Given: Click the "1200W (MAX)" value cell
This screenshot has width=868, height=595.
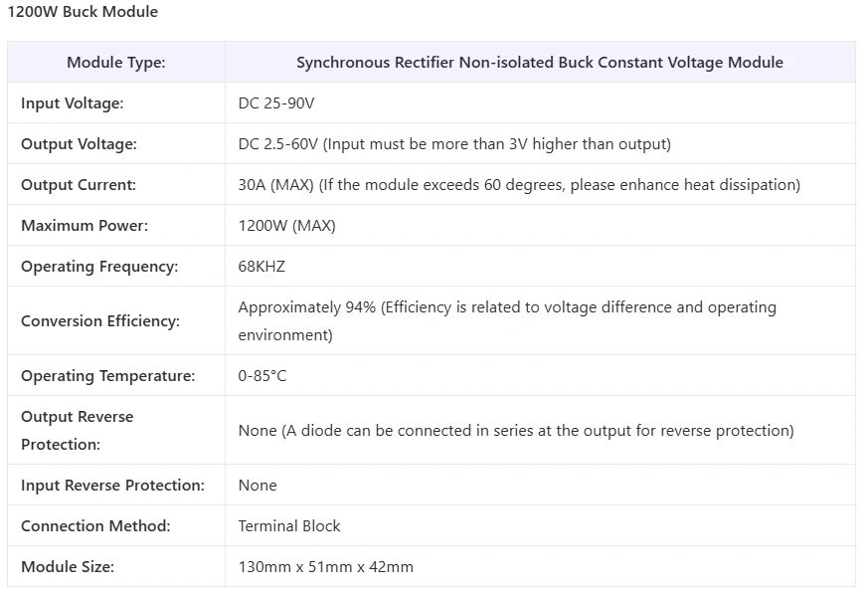Looking at the screenshot, I should [x=287, y=226].
